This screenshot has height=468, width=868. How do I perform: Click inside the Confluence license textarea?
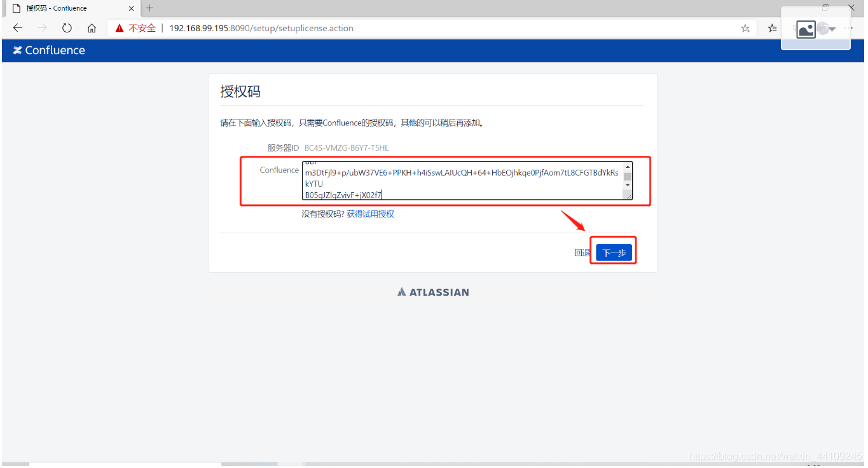tap(462, 181)
